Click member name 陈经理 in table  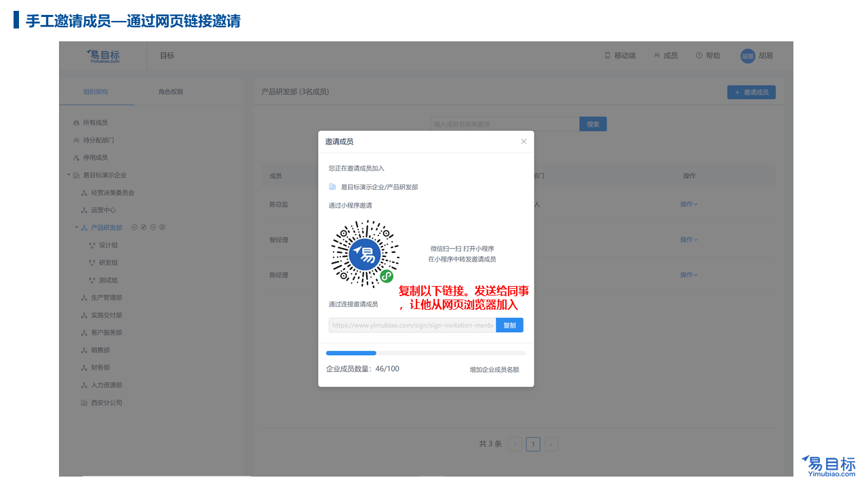click(279, 275)
